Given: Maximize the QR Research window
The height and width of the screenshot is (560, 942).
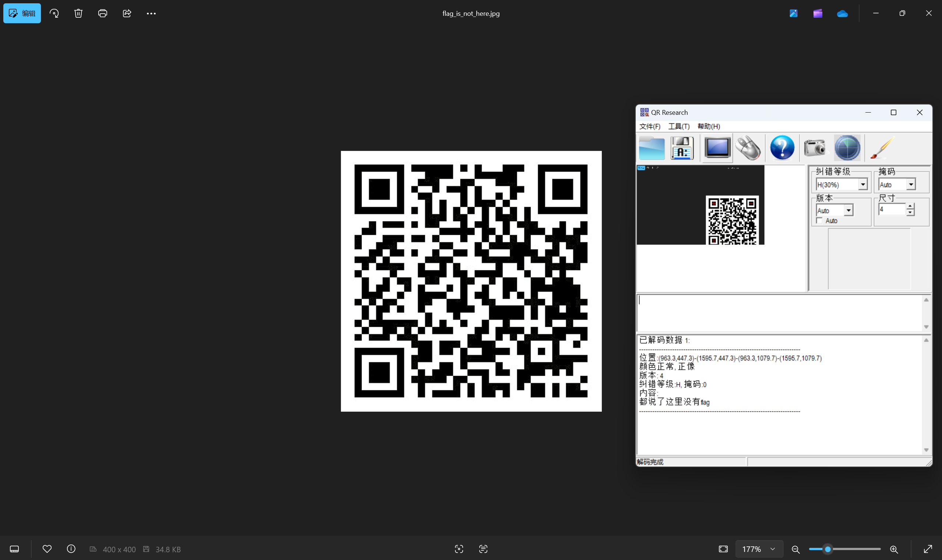Looking at the screenshot, I should pyautogui.click(x=893, y=113).
